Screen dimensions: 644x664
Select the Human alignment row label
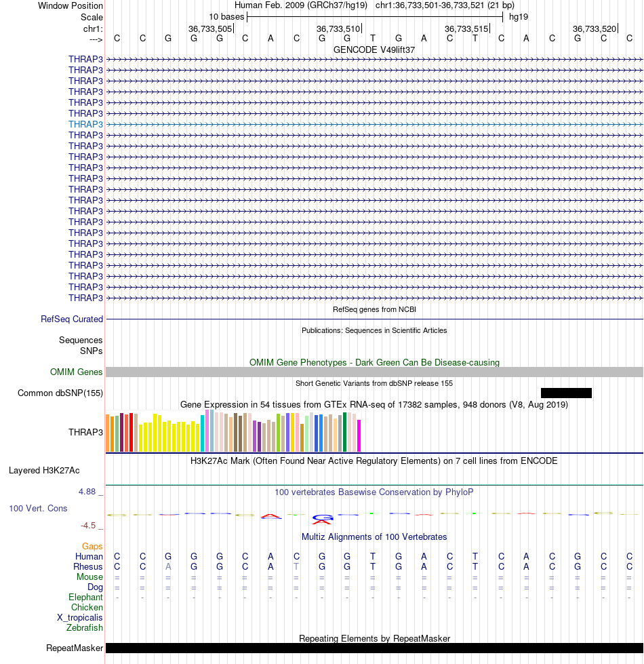pos(89,556)
